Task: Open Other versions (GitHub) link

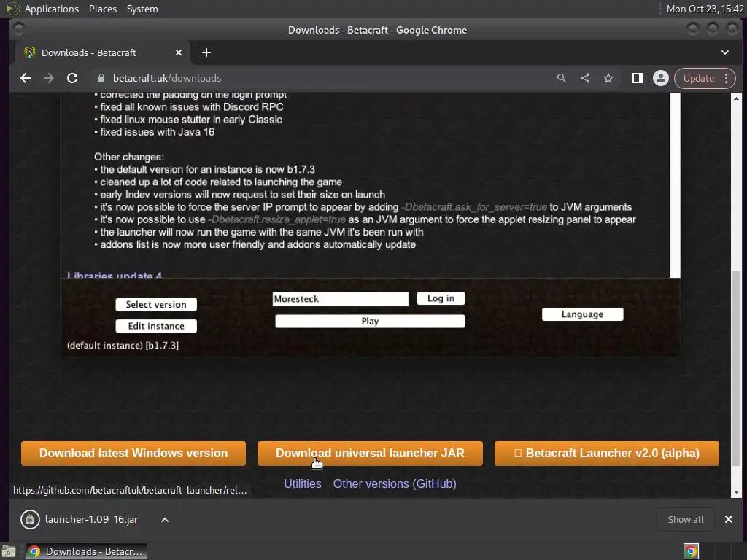Action: [x=395, y=484]
